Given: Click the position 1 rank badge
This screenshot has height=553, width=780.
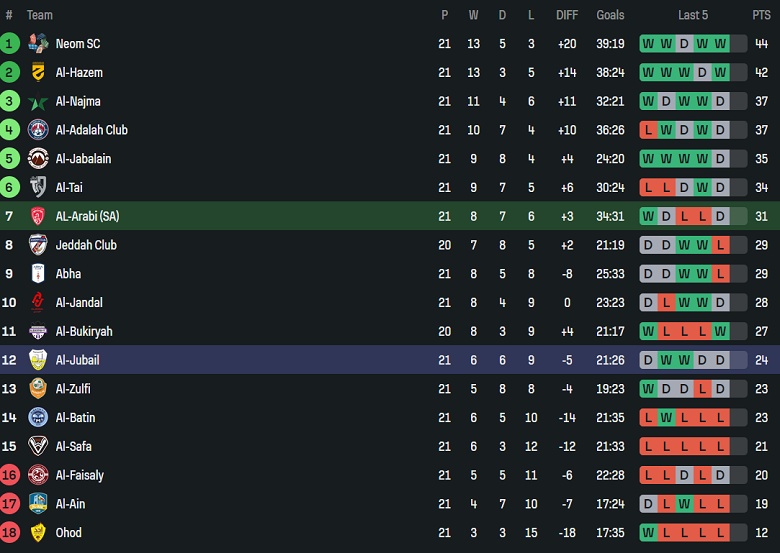Looking at the screenshot, I should (10, 43).
